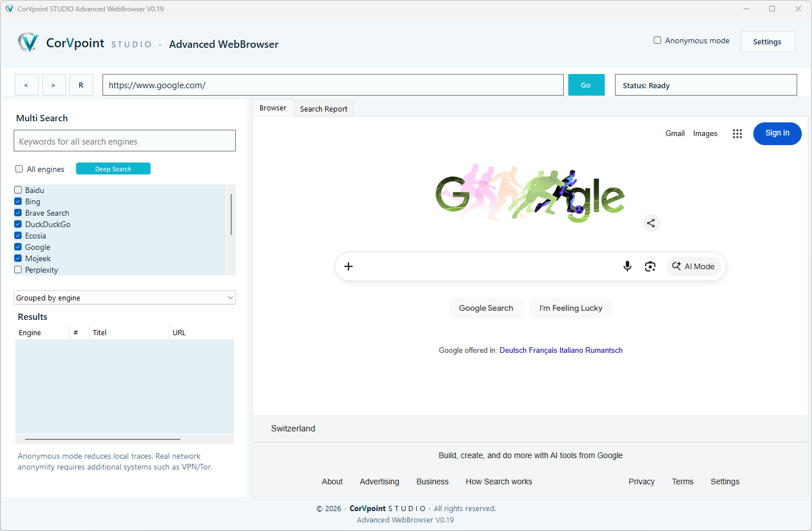Screen dimensions: 812x531
Task: Open AI Mode in Google search
Action: [694, 266]
